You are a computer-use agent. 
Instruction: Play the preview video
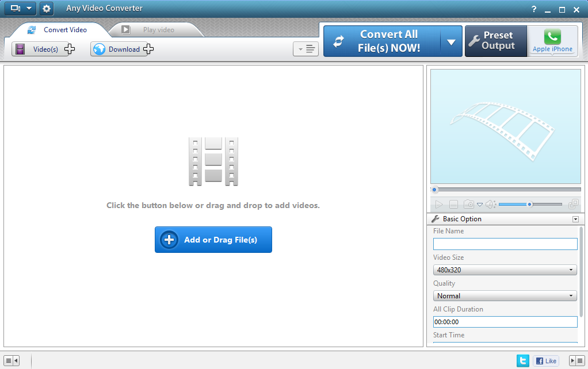[438, 205]
